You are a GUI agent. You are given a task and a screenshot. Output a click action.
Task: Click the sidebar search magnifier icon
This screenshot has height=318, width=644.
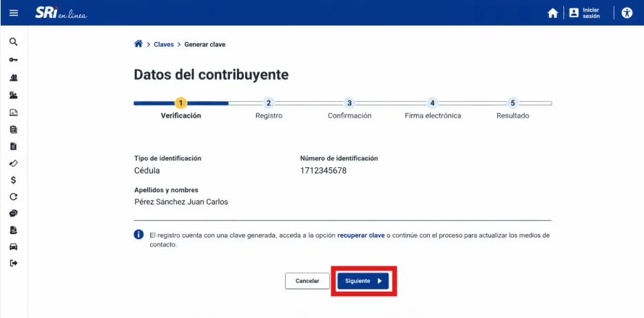[x=14, y=42]
